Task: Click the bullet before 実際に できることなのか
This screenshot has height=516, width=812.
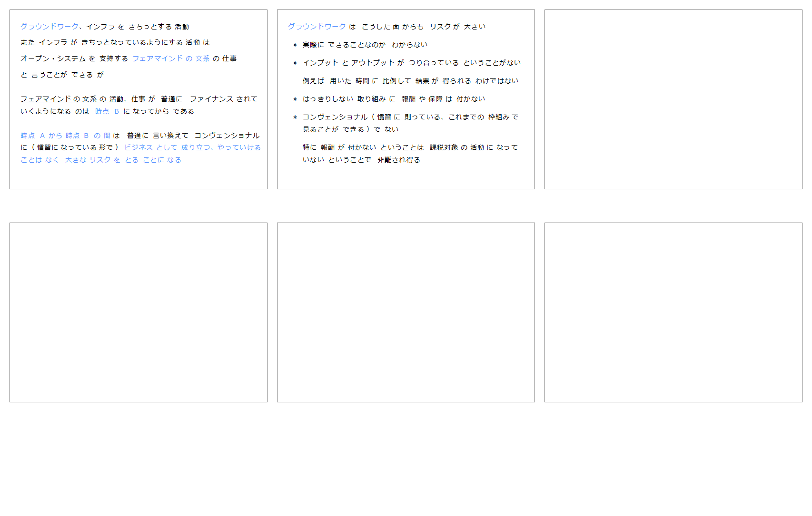Action: pyautogui.click(x=295, y=45)
